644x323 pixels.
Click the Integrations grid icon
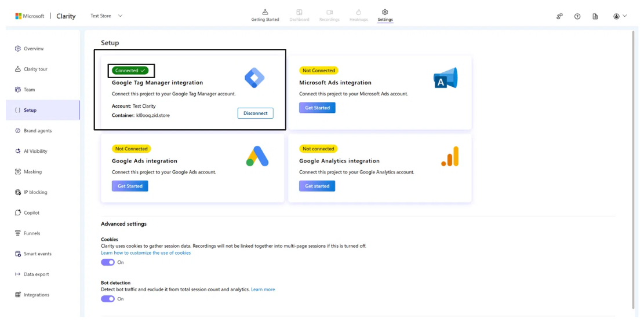point(17,295)
